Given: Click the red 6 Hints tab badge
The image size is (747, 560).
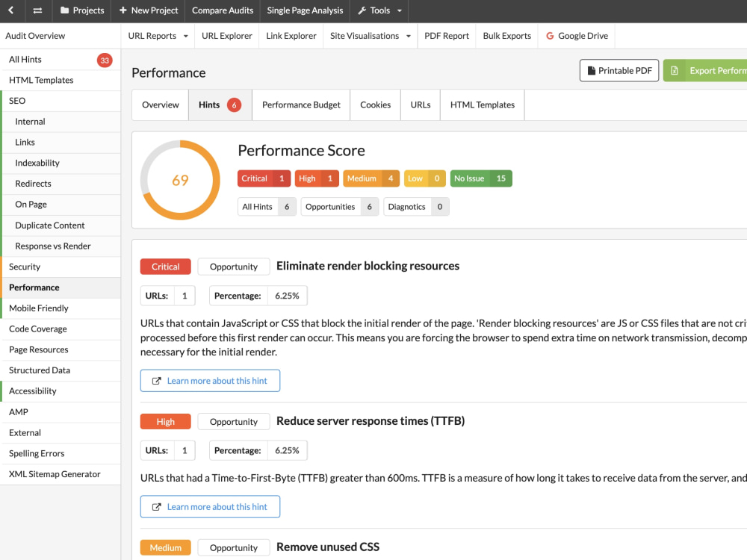Looking at the screenshot, I should tap(234, 105).
